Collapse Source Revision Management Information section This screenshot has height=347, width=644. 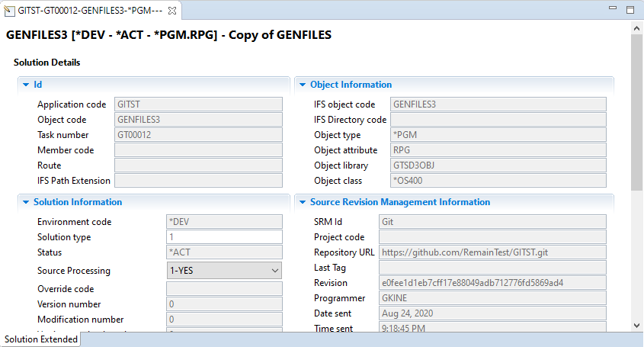(x=303, y=202)
